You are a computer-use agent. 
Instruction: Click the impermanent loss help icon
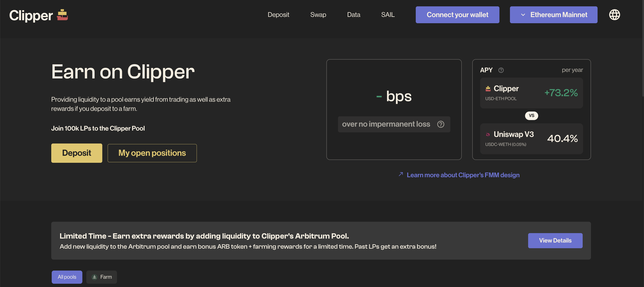tap(441, 124)
